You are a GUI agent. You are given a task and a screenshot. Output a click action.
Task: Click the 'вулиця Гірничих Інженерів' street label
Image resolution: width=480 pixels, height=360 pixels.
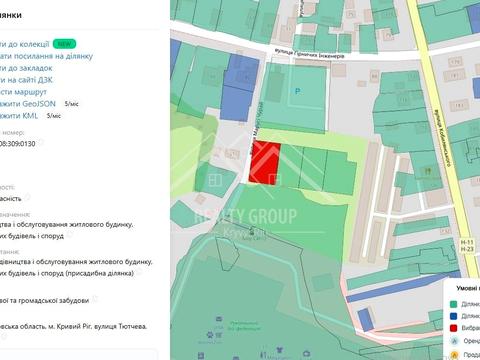pos(310,54)
